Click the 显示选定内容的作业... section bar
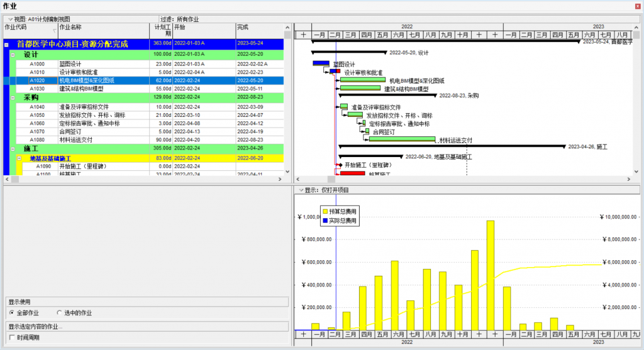 pyautogui.click(x=147, y=327)
